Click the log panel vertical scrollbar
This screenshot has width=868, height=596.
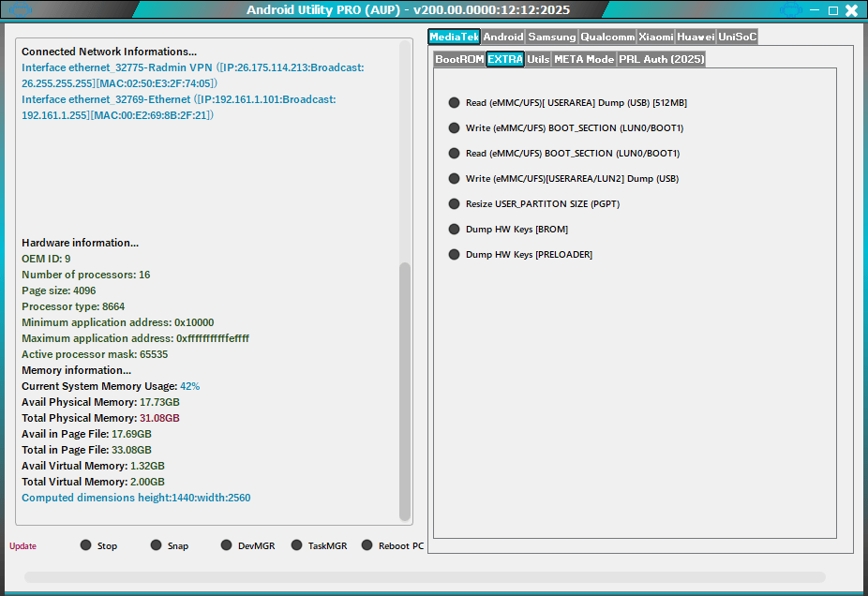tap(405, 392)
